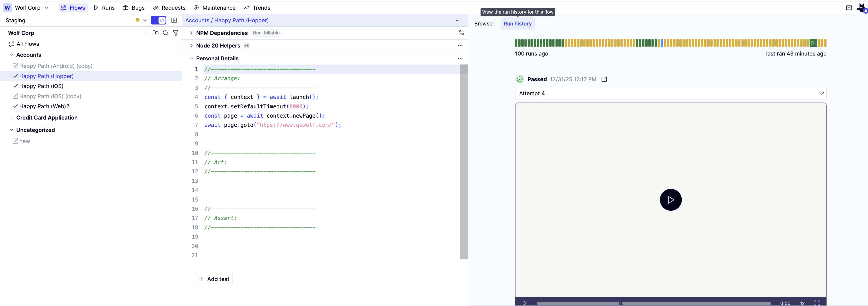Toggle fullscreen on video player
The image size is (868, 306).
tap(817, 303)
